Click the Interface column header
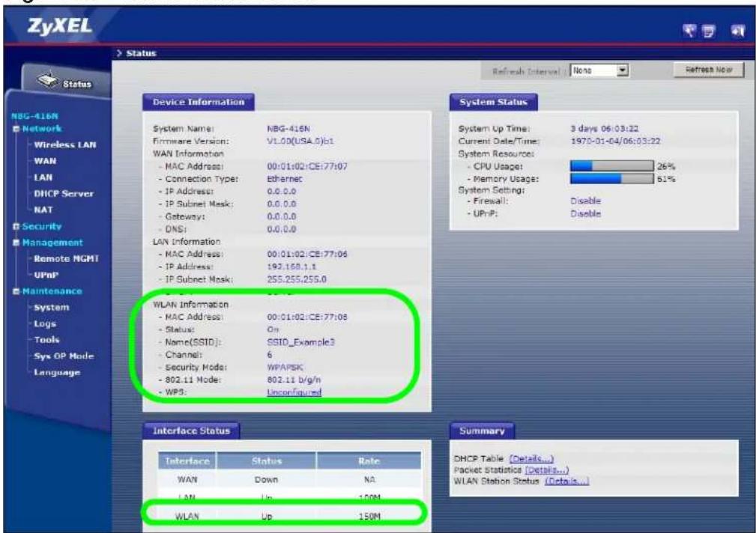This screenshot has width=756, height=533. point(187,461)
